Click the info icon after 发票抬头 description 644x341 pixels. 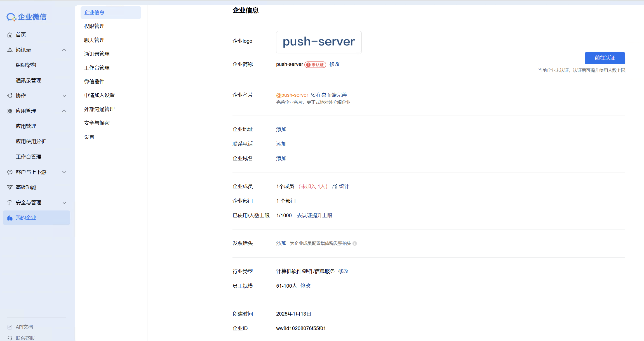[x=355, y=243]
